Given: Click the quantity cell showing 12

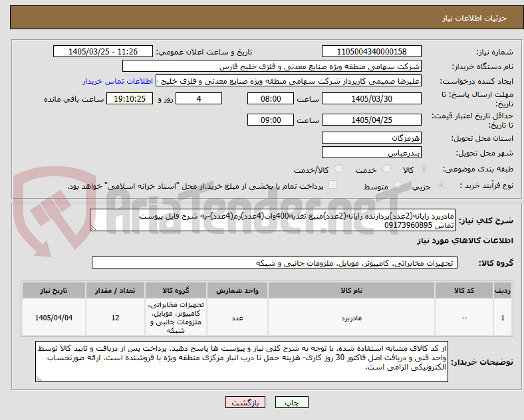Looking at the screenshot, I should 115,318.
